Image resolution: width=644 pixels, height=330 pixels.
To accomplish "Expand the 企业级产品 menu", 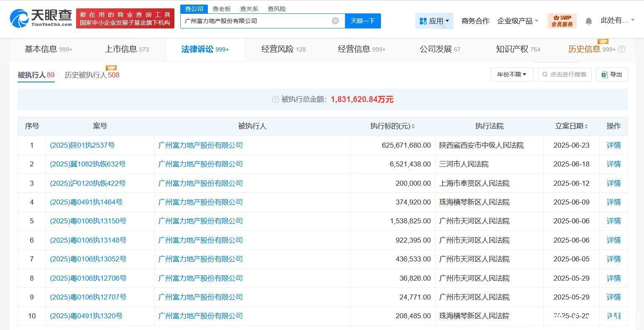I will click(518, 21).
